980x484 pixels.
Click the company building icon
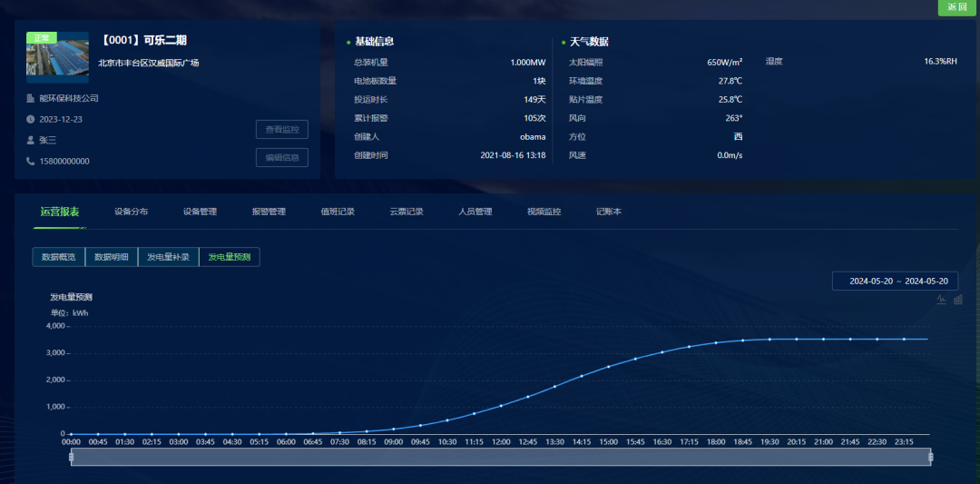(x=30, y=98)
